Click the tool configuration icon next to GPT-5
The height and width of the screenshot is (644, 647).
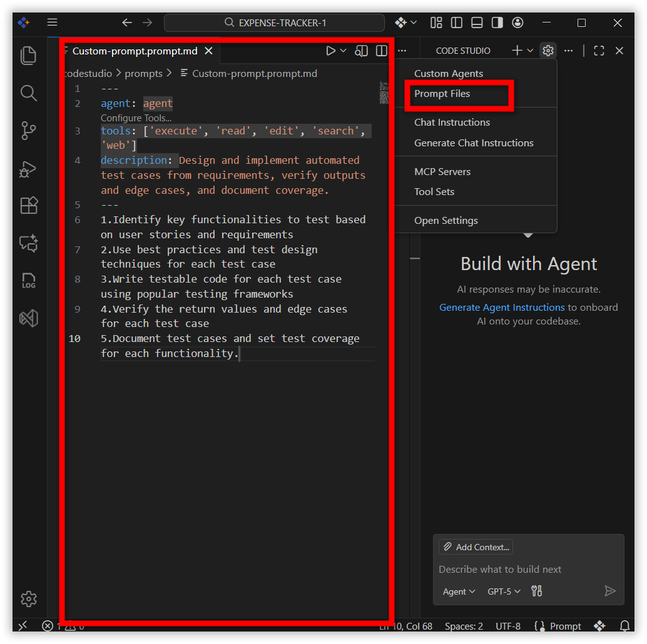tap(536, 591)
